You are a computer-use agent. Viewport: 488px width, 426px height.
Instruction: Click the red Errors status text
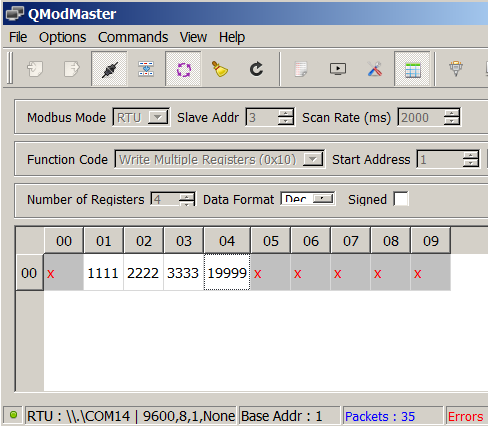[x=465, y=416]
